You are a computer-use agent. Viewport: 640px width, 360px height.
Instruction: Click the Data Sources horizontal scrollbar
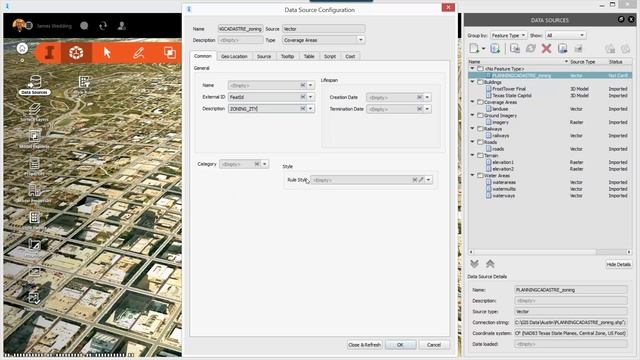(550, 252)
